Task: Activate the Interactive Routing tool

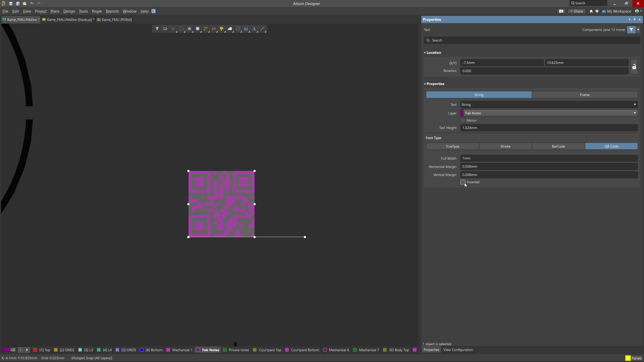Action: 205,29
